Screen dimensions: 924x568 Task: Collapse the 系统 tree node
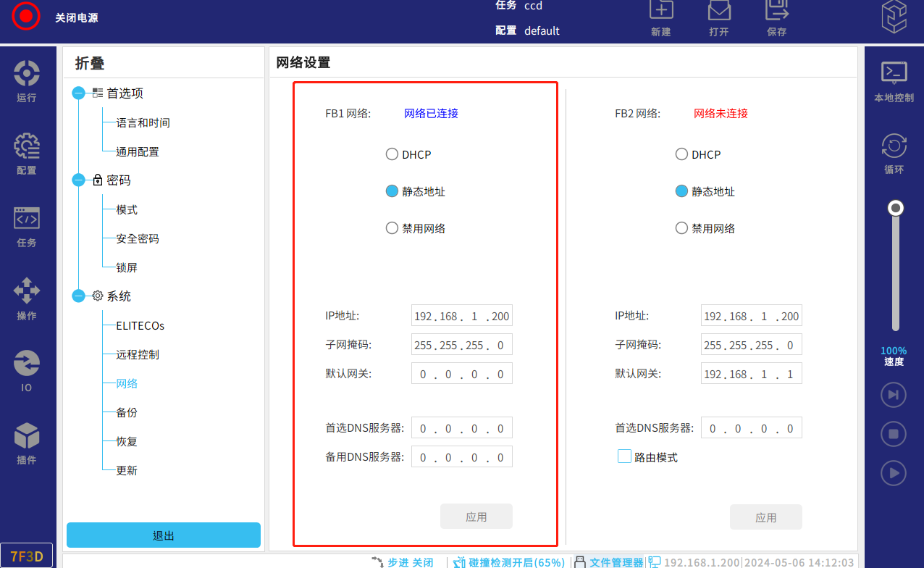point(79,296)
